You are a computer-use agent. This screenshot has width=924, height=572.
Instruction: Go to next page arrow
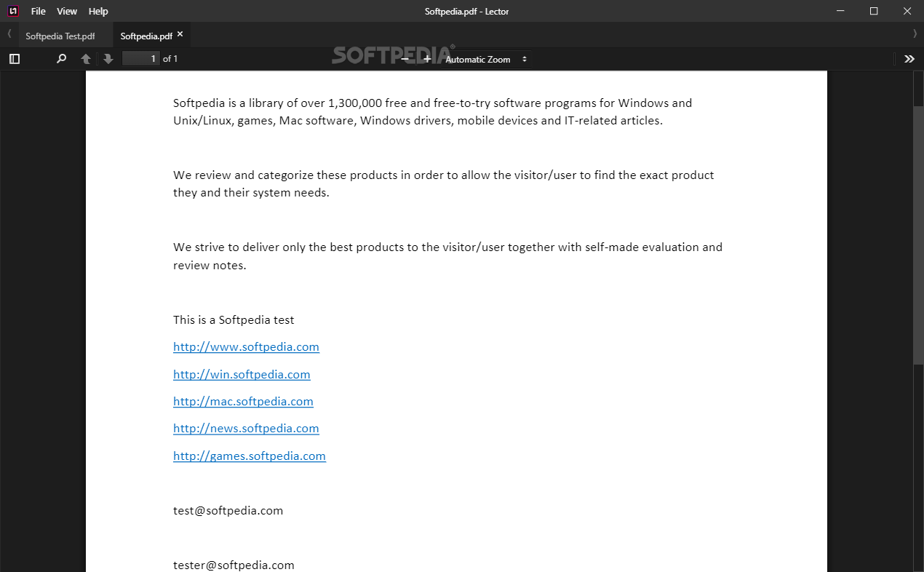108,59
